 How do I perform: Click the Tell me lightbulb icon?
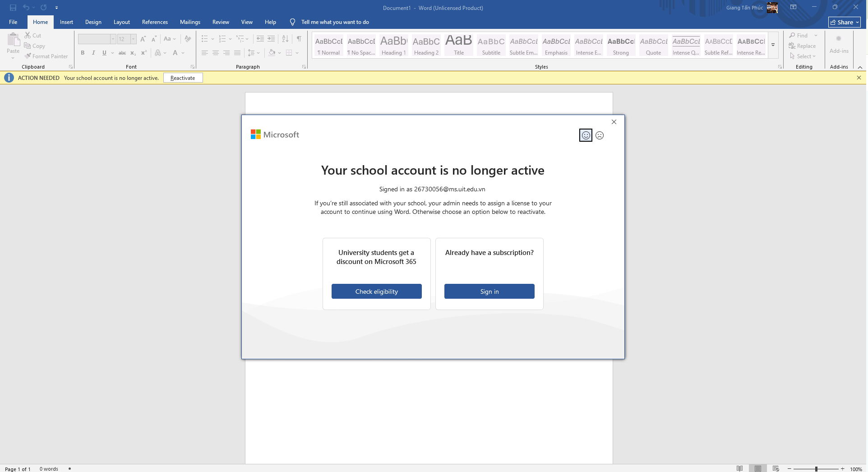(293, 22)
